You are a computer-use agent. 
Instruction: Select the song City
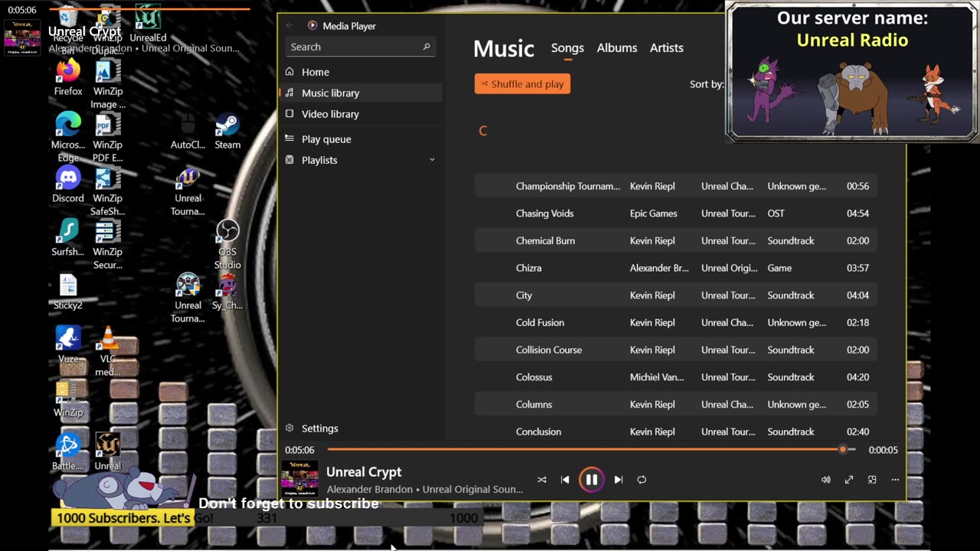point(675,295)
